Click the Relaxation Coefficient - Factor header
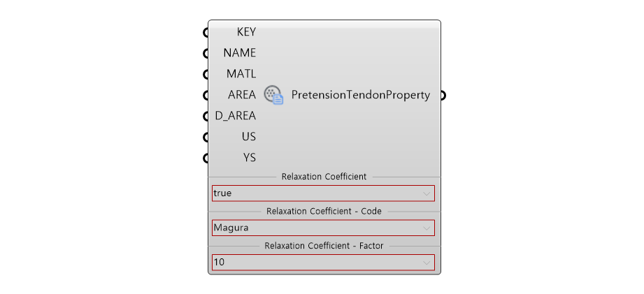This screenshot has width=644, height=294. click(324, 246)
